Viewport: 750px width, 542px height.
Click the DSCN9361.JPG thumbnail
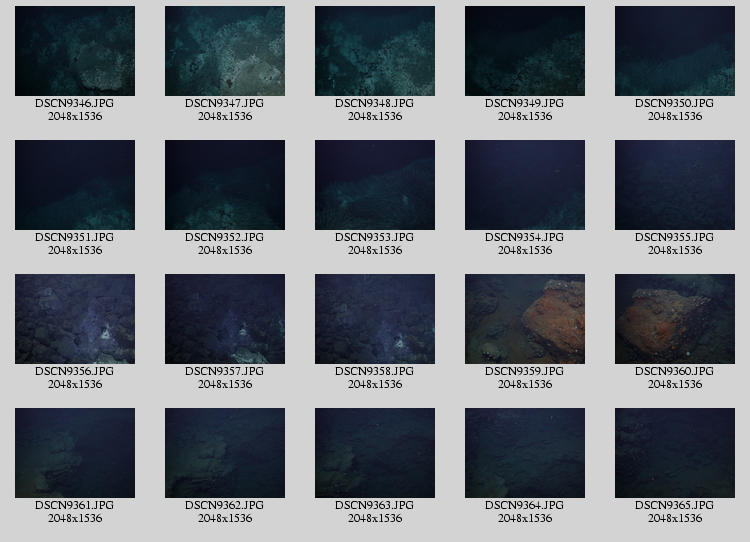pyautogui.click(x=75, y=453)
